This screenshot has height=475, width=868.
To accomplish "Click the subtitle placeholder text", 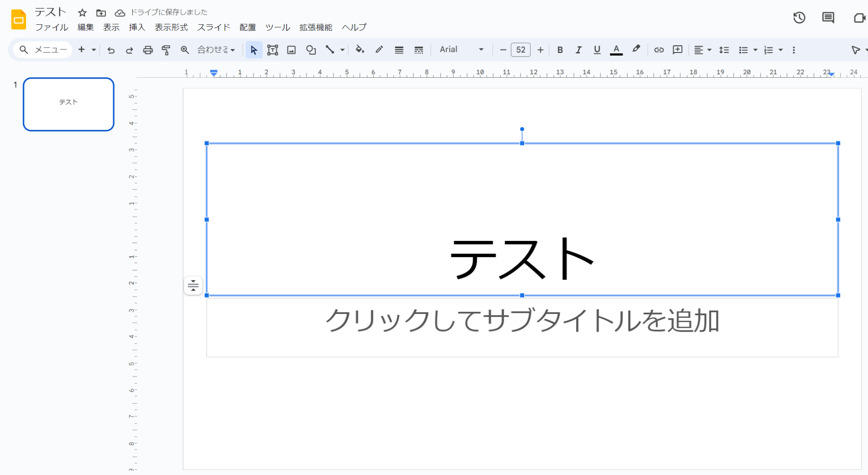I will tap(522, 321).
